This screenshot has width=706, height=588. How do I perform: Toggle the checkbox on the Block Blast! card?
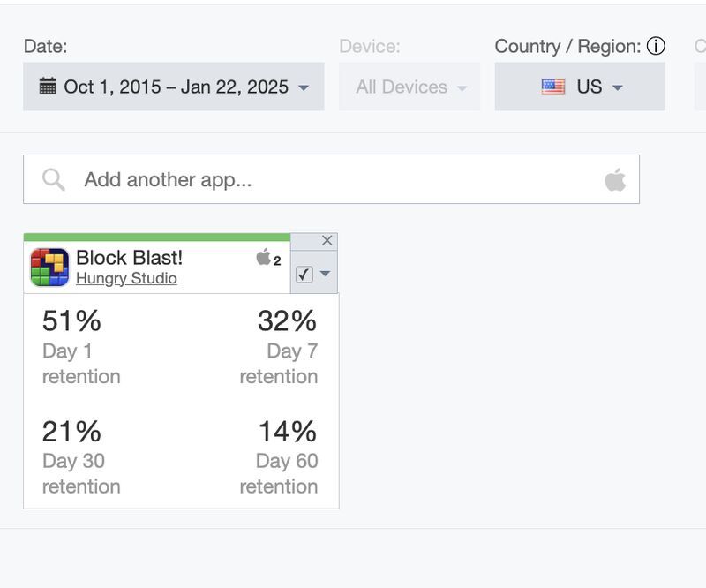tap(304, 274)
